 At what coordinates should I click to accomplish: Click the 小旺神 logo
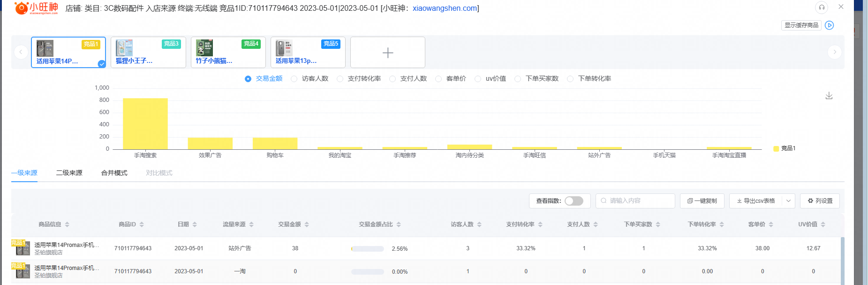(37, 8)
